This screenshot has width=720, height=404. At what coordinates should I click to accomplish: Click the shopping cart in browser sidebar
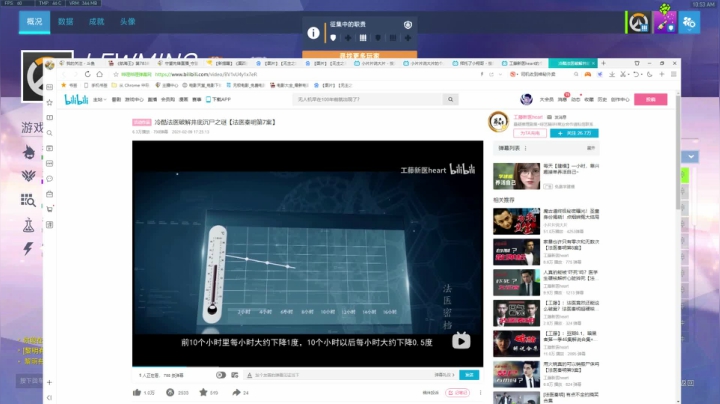50,209
